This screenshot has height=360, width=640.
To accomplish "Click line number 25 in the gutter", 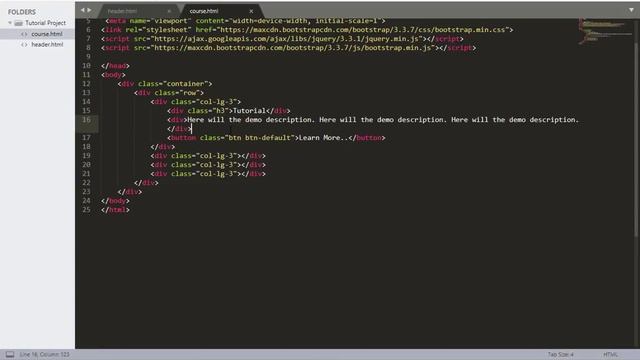I will 86,209.
